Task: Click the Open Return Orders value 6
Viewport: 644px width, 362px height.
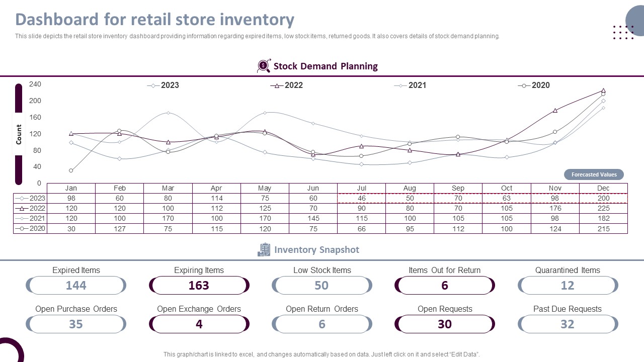Action: pyautogui.click(x=321, y=324)
